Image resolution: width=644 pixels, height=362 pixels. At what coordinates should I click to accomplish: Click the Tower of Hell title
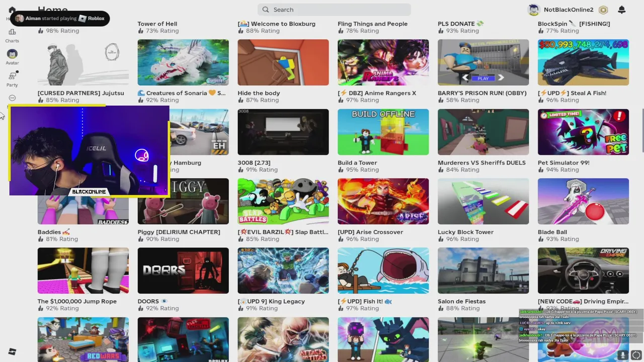(x=157, y=24)
